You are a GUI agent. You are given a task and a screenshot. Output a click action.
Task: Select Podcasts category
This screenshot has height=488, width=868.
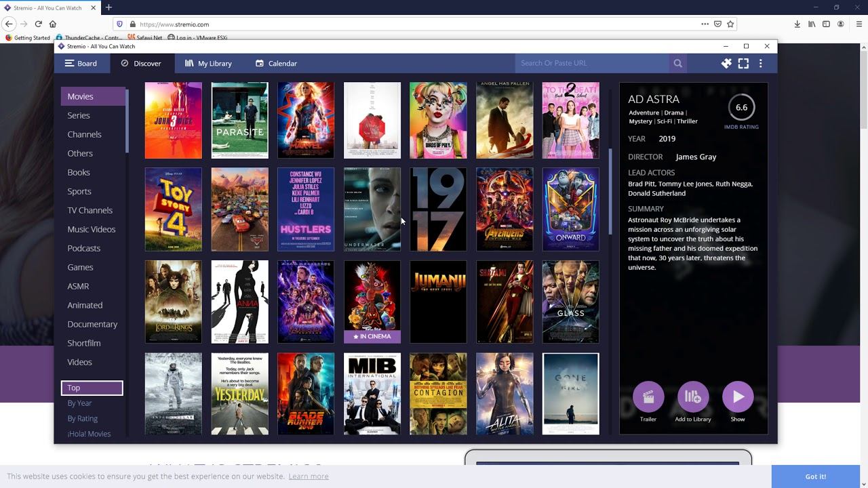[93, 248]
